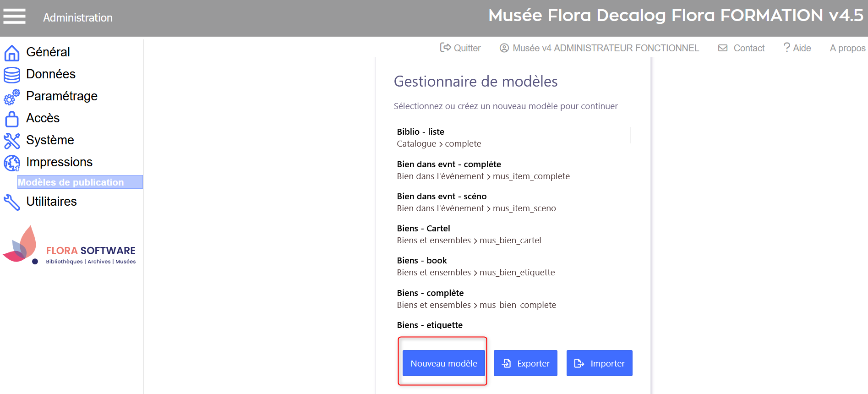Click the Général home icon
The height and width of the screenshot is (394, 868).
click(12, 53)
